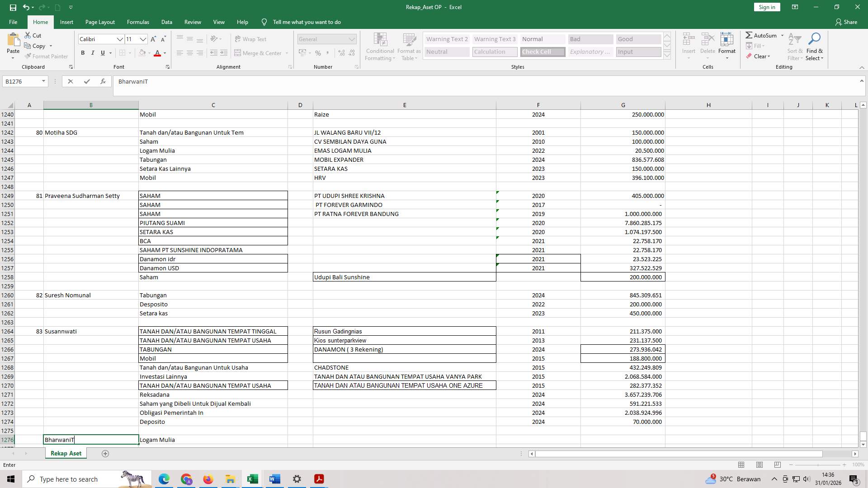Open the Review tab
Image resolution: width=868 pixels, height=488 pixels.
point(193,22)
